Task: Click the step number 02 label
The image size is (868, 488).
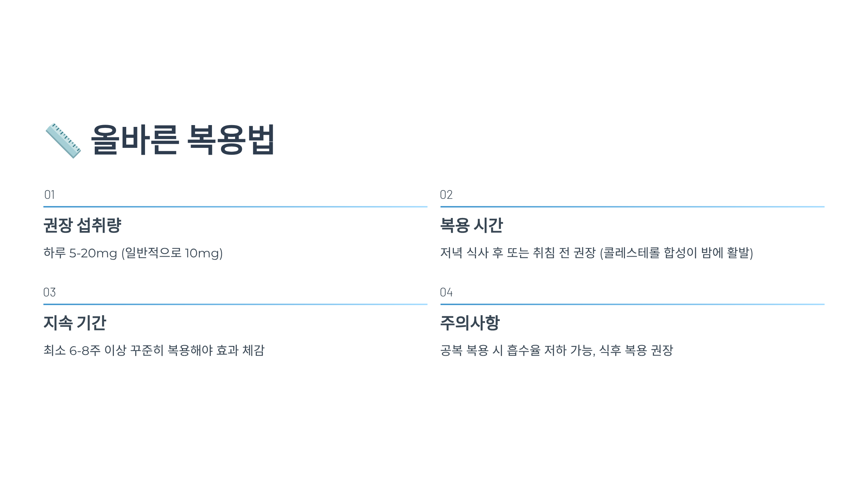Action: pos(446,195)
